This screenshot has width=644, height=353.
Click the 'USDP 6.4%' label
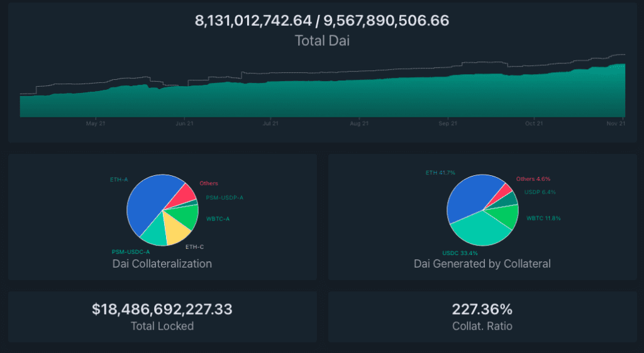coord(540,192)
